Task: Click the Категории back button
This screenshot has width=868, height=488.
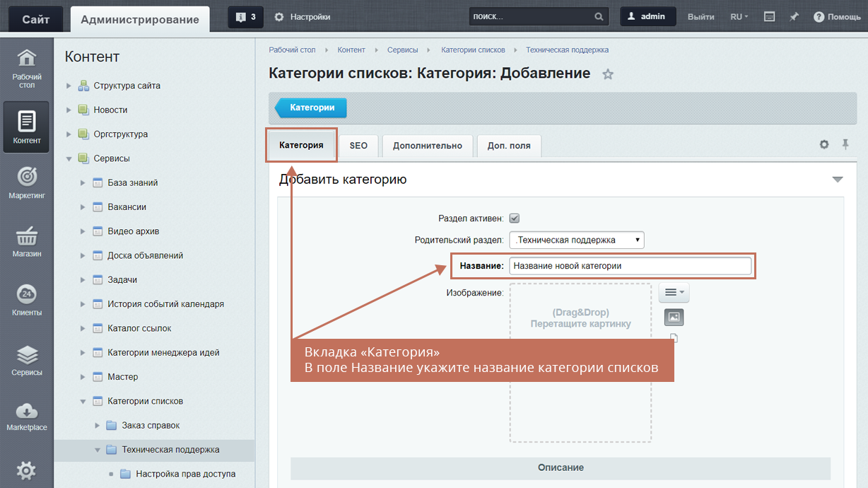Action: click(311, 108)
